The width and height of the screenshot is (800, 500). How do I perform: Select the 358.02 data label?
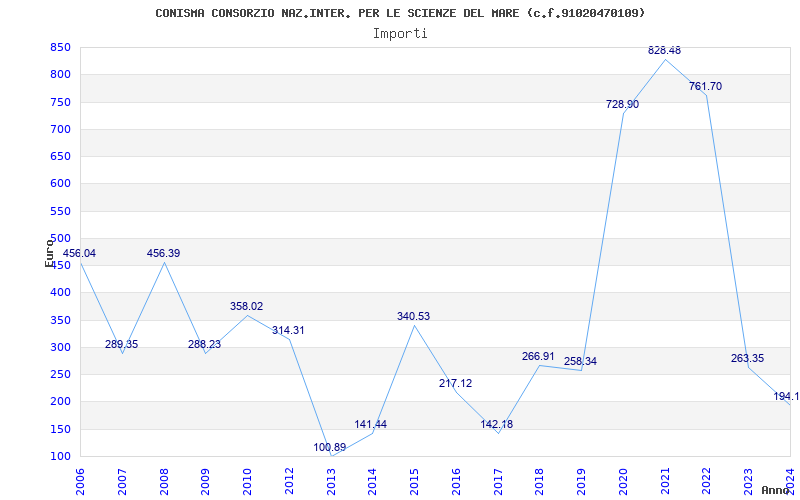tap(246, 307)
